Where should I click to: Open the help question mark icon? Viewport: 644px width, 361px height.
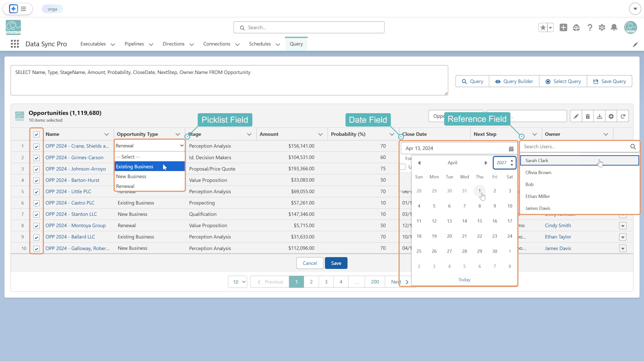(x=590, y=27)
